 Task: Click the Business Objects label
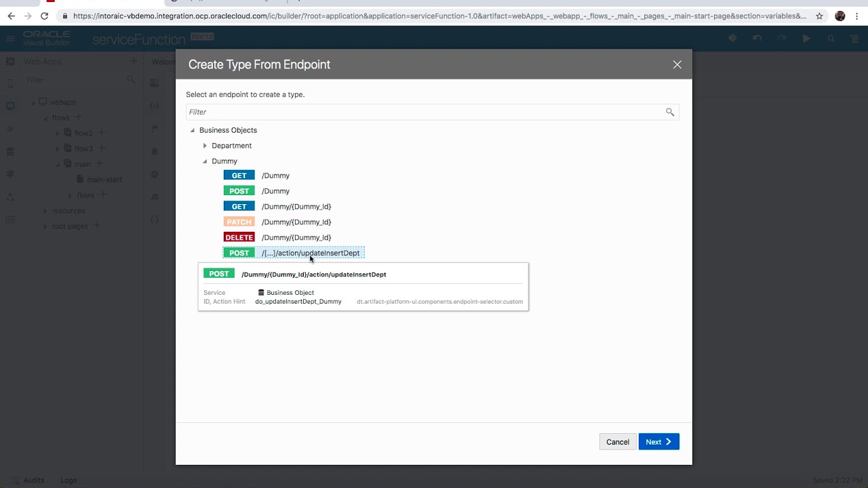pyautogui.click(x=228, y=130)
